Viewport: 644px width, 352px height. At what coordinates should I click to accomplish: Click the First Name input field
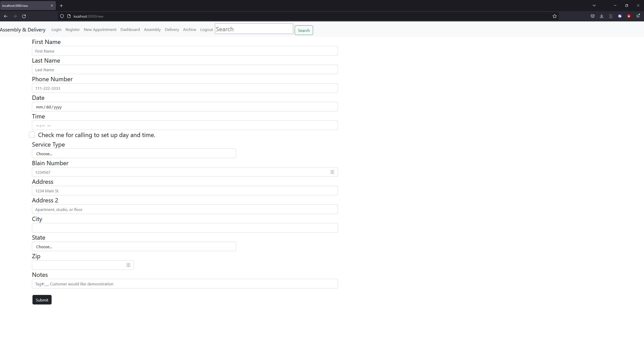click(185, 51)
